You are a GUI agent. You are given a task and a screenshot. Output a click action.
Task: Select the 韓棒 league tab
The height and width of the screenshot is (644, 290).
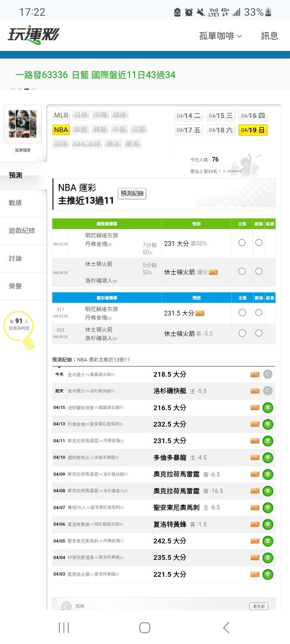pyautogui.click(x=120, y=115)
